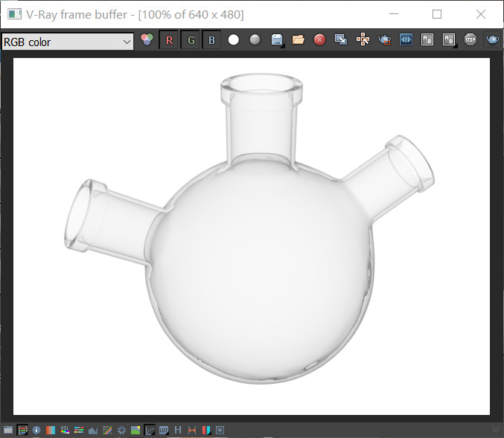Open lens effects settings icon
This screenshot has width=504, height=438.
click(x=220, y=430)
